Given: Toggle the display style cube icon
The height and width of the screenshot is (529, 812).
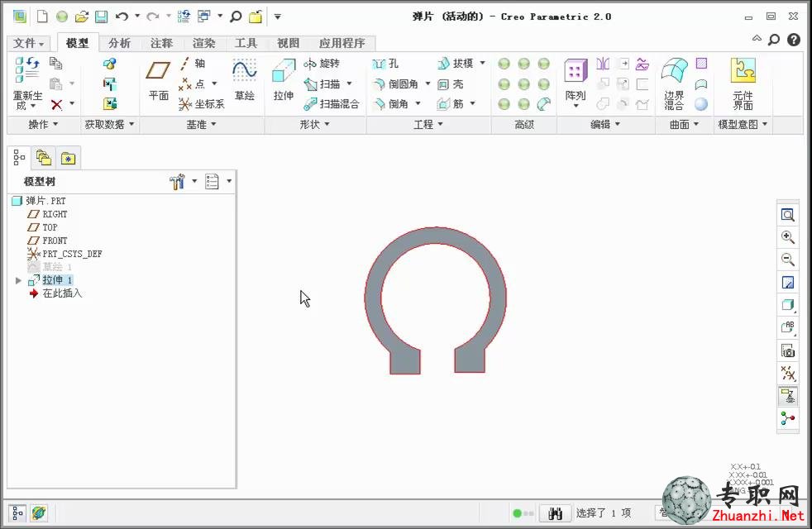Looking at the screenshot, I should pos(788,305).
